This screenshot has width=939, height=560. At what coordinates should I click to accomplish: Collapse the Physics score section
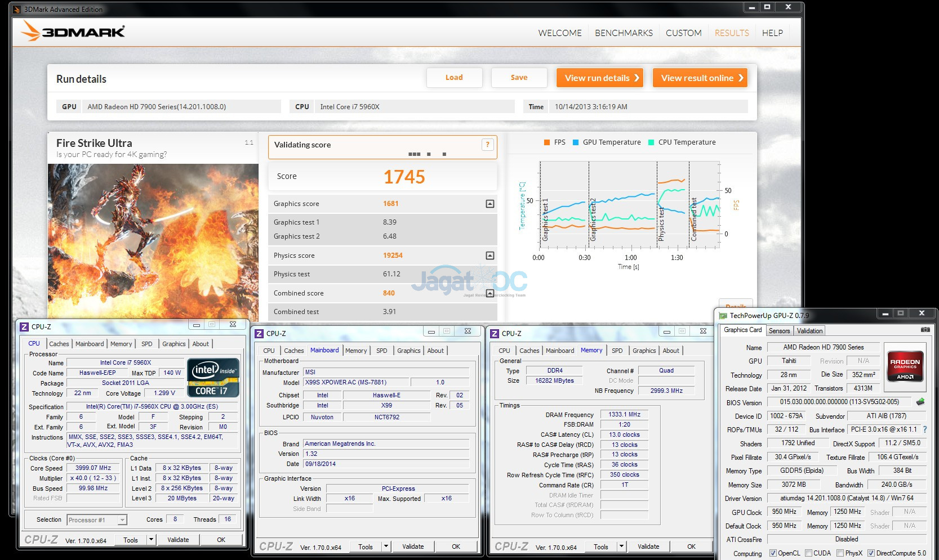point(489,256)
